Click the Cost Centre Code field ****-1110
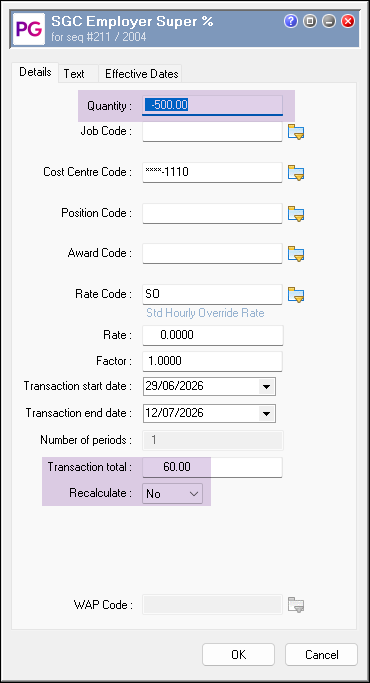The width and height of the screenshot is (370, 683). 212,172
